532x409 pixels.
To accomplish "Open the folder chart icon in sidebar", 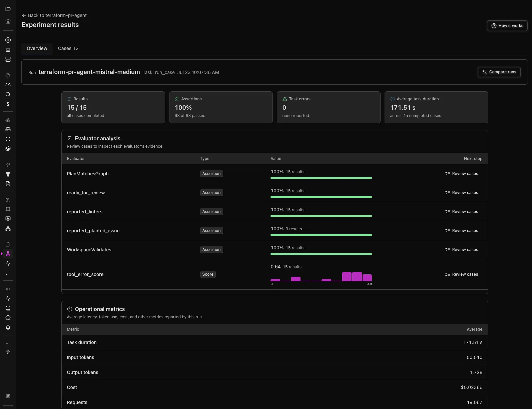I will coord(8,9).
